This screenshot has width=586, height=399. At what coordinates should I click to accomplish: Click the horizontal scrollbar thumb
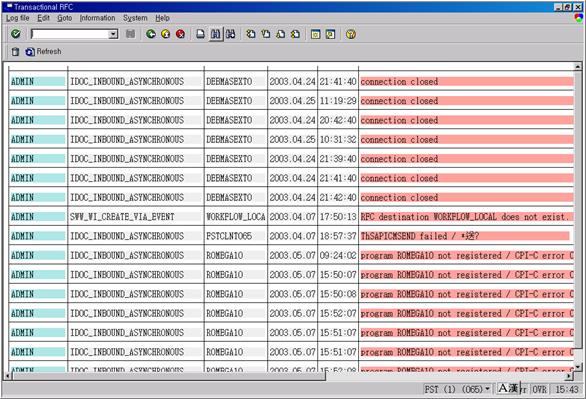169,376
